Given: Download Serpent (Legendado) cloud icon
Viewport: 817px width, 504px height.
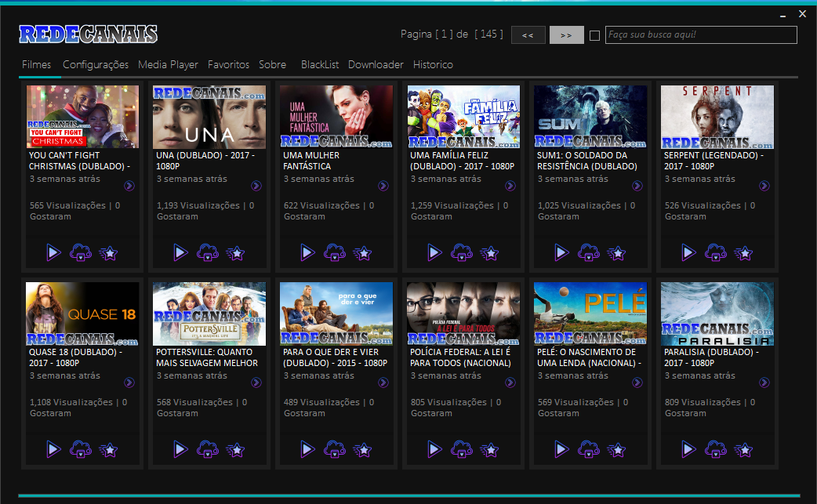Looking at the screenshot, I should click(x=717, y=253).
